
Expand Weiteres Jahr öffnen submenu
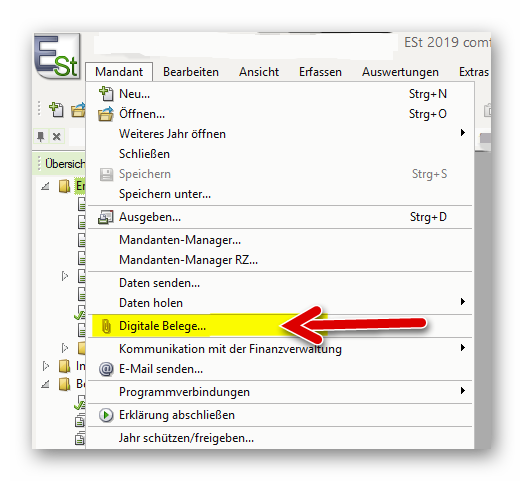pos(280,134)
